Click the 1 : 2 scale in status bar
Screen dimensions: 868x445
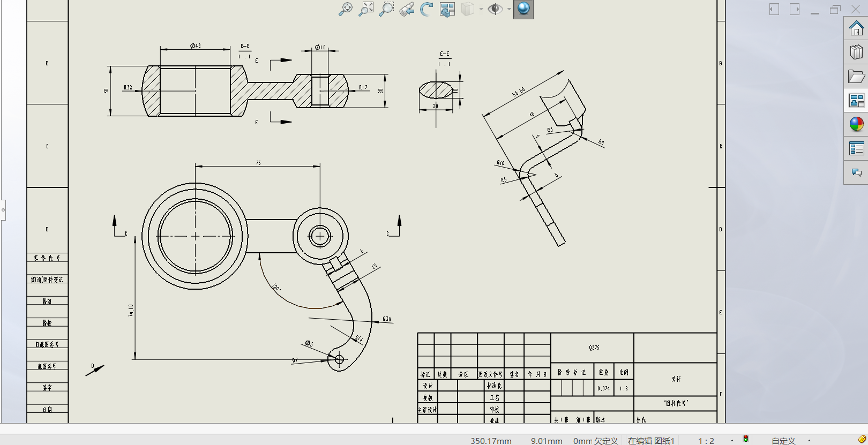point(706,441)
